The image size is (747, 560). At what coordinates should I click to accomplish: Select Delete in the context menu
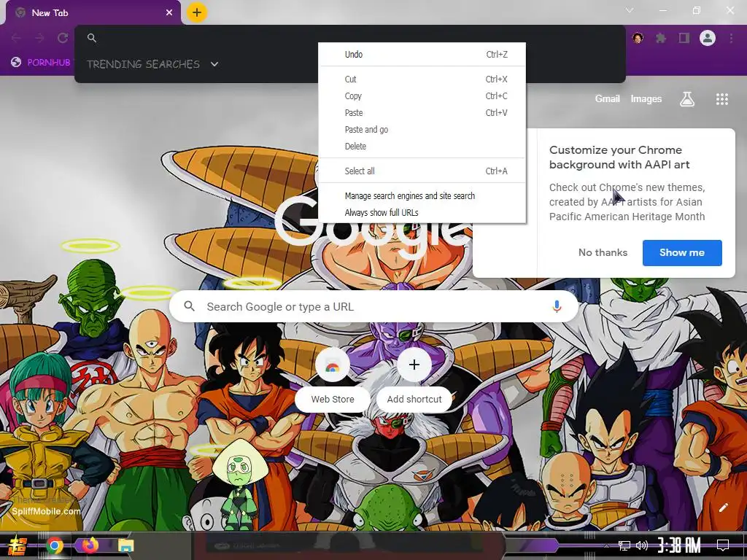pos(422,146)
